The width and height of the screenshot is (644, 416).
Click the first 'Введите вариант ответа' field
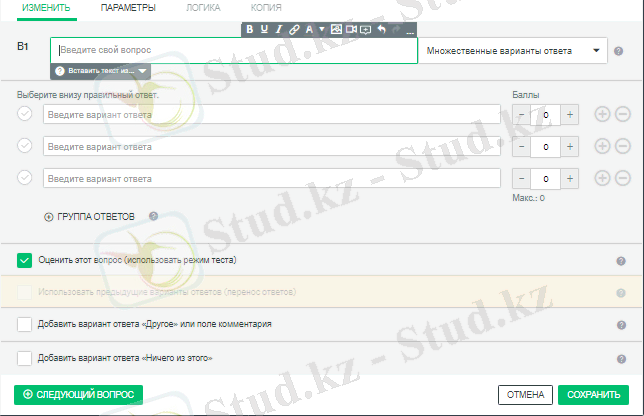coord(272,114)
